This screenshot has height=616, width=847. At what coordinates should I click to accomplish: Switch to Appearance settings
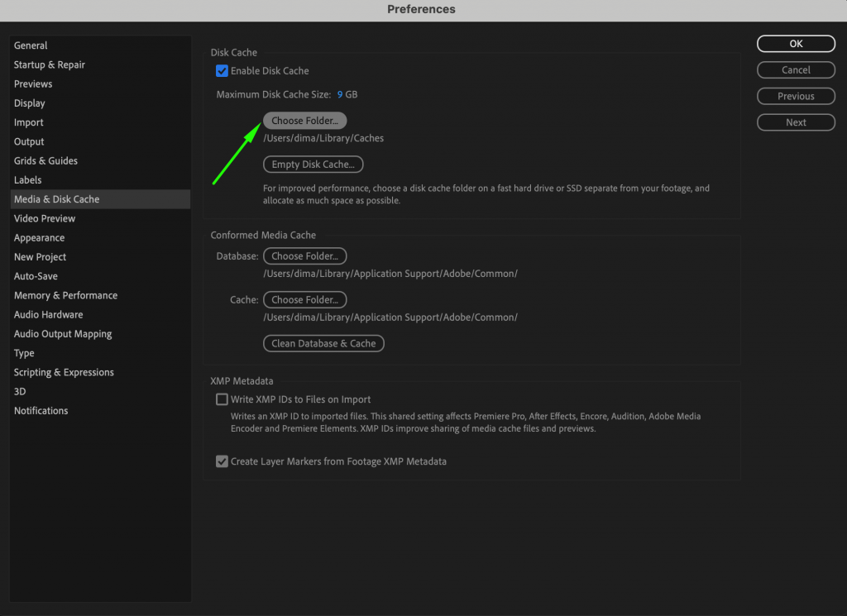pos(43,237)
